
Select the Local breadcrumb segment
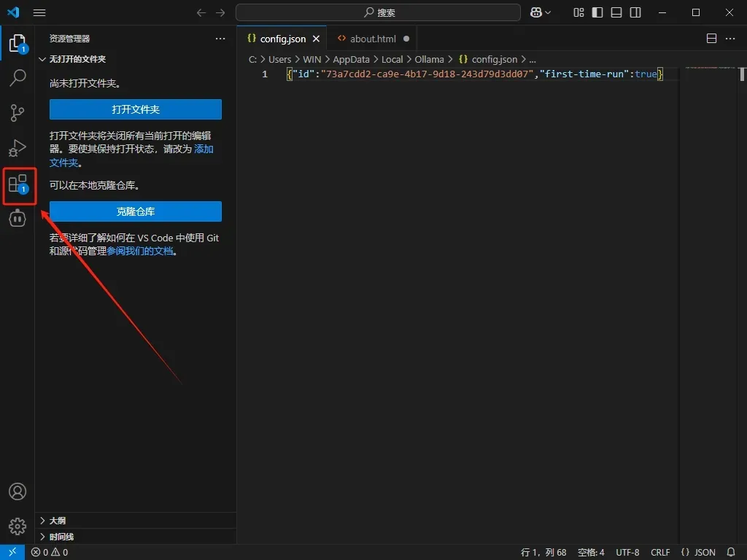pyautogui.click(x=392, y=60)
